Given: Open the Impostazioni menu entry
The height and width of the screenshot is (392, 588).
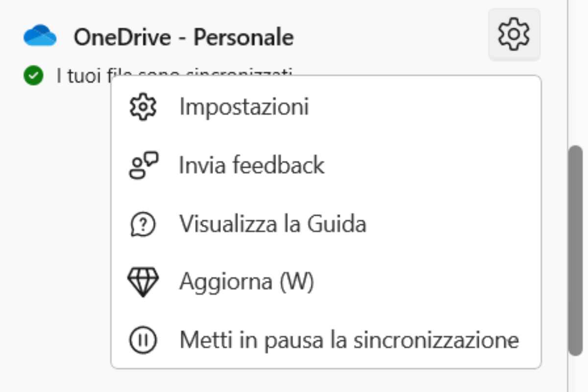Looking at the screenshot, I should [x=244, y=106].
